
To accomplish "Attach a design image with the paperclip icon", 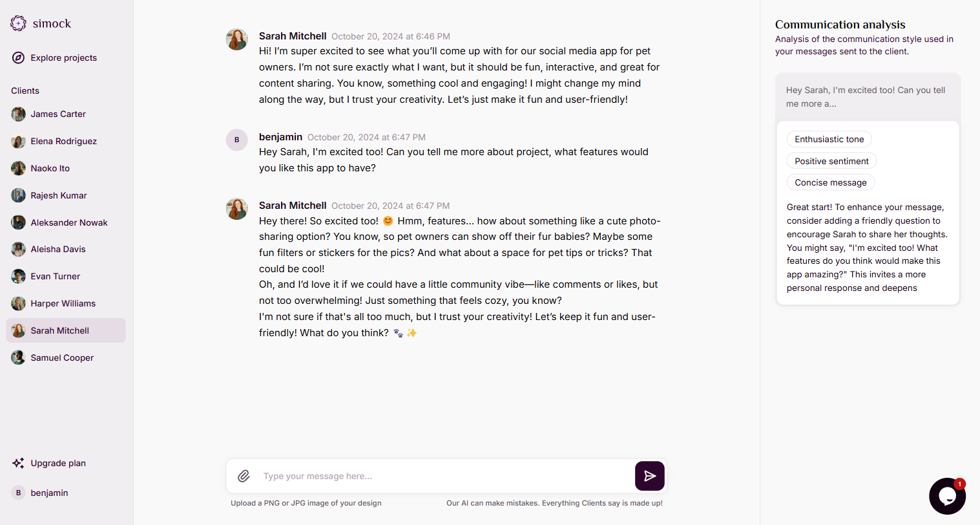I will [244, 476].
